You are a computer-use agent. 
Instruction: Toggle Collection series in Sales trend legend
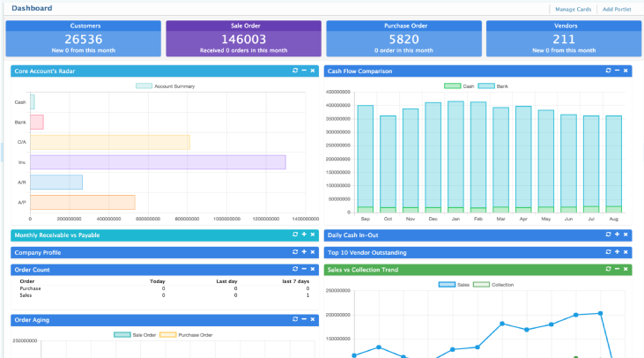(x=481, y=285)
